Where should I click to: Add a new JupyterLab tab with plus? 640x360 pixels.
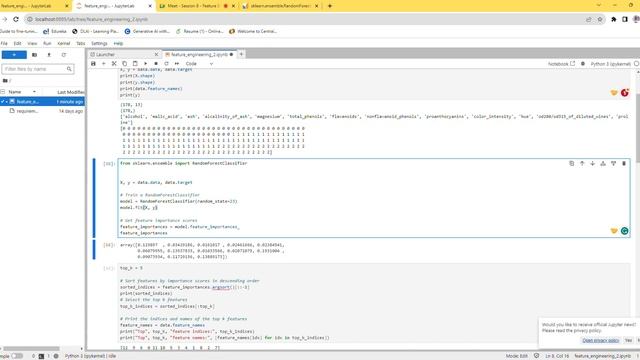(x=241, y=54)
